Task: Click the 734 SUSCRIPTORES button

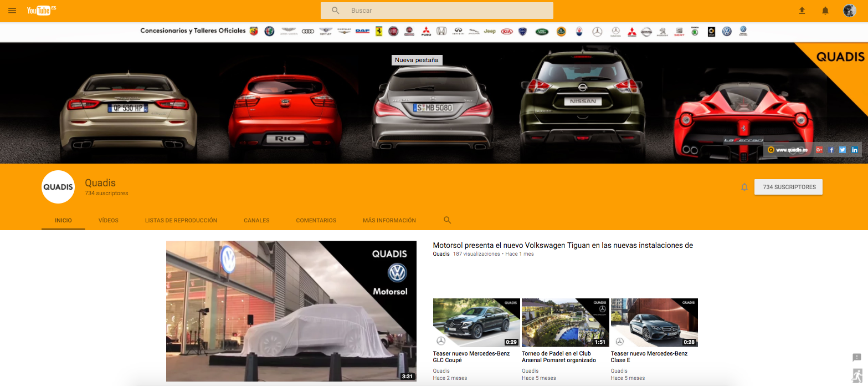Action: [x=789, y=187]
